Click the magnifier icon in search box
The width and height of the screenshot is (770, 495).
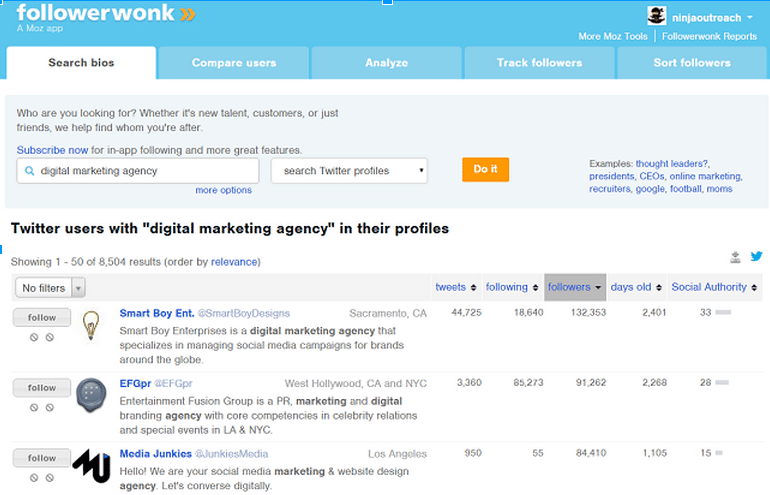(29, 171)
